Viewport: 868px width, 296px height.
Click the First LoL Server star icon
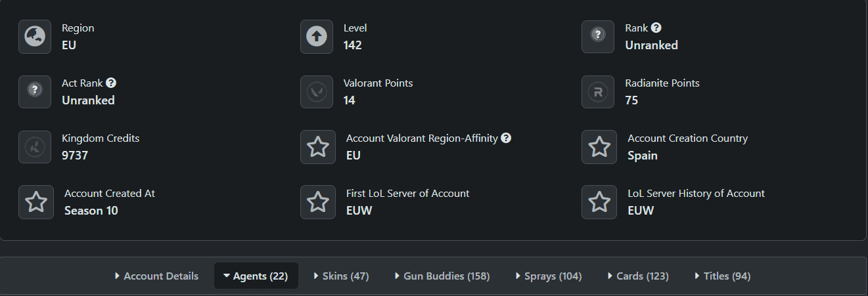[x=318, y=202]
